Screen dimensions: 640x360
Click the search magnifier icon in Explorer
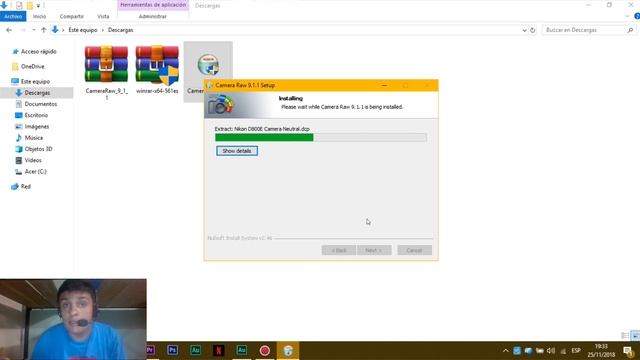(x=630, y=30)
